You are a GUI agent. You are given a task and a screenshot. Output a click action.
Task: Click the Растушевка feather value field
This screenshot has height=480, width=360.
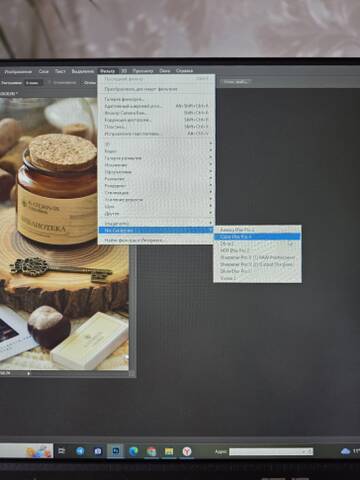[33, 83]
